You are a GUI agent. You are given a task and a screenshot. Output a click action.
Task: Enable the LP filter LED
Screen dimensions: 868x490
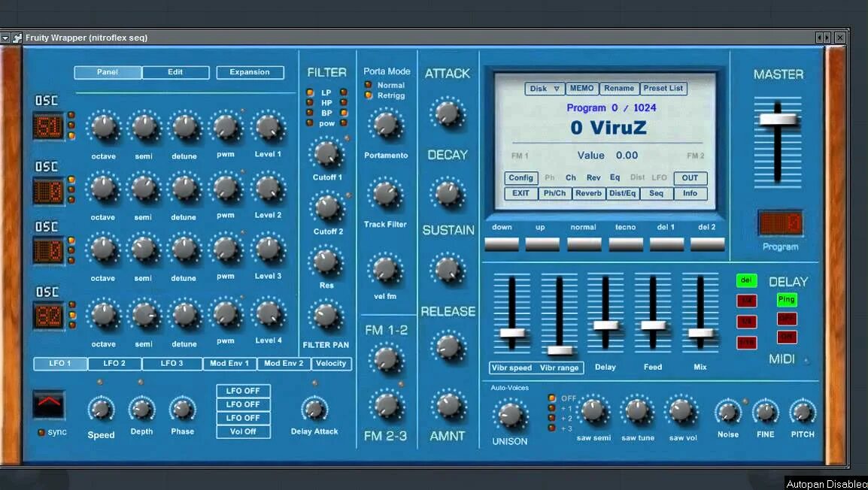(310, 92)
